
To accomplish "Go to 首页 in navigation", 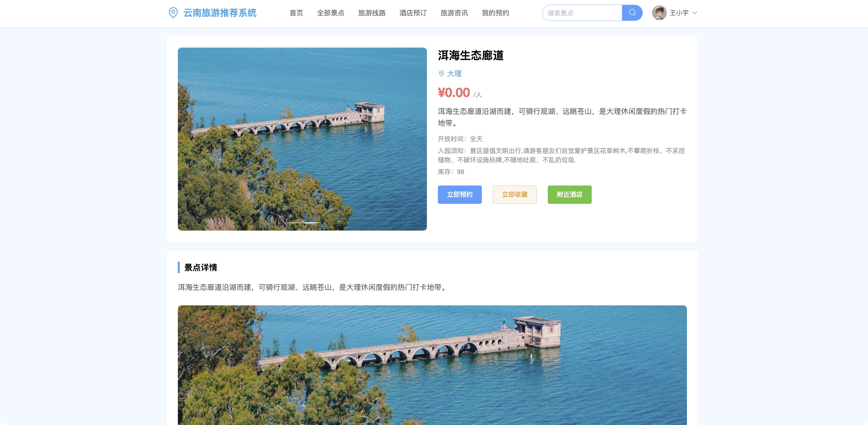I will pyautogui.click(x=296, y=13).
